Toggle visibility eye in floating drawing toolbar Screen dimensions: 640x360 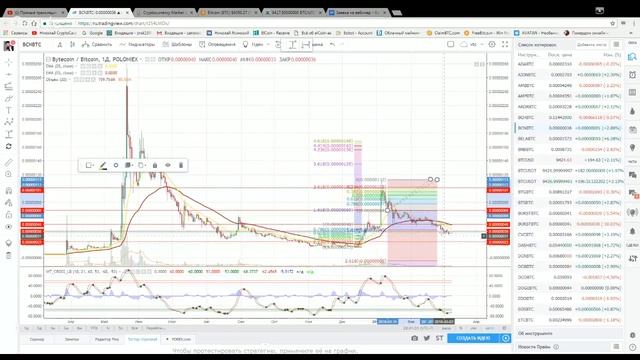click(168, 165)
